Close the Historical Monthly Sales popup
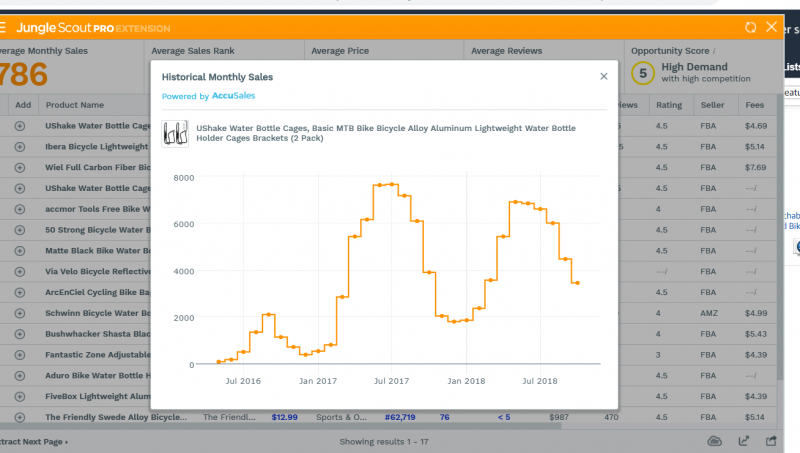Screen dimensions: 800x453 point(604,76)
